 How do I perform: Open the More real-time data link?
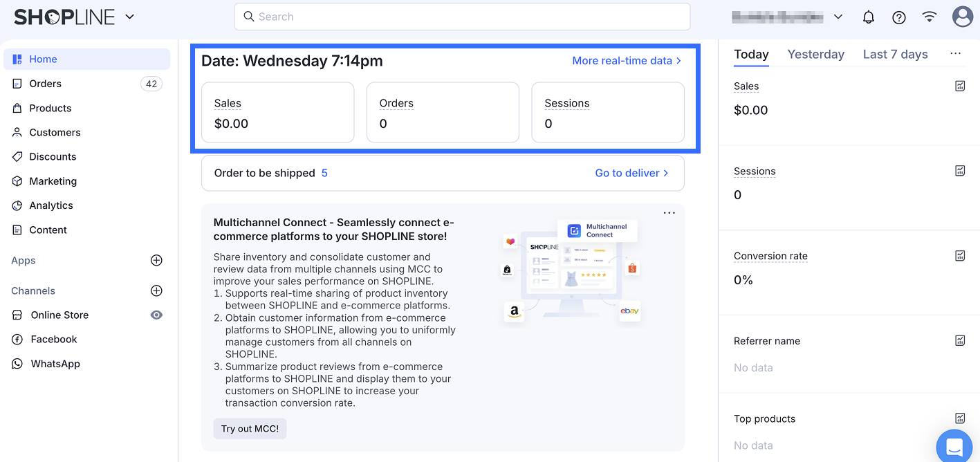(x=627, y=61)
